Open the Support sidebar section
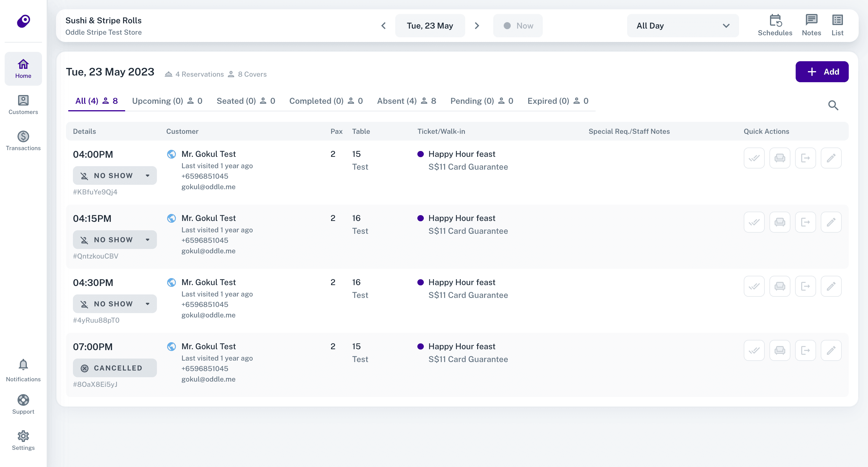This screenshot has width=868, height=467. pyautogui.click(x=23, y=404)
